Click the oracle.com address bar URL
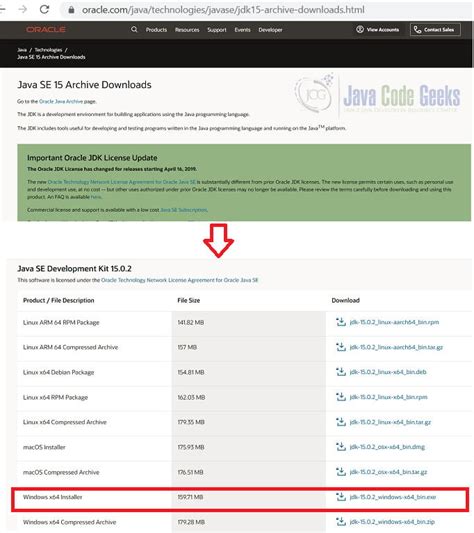474x533 pixels. [223, 10]
